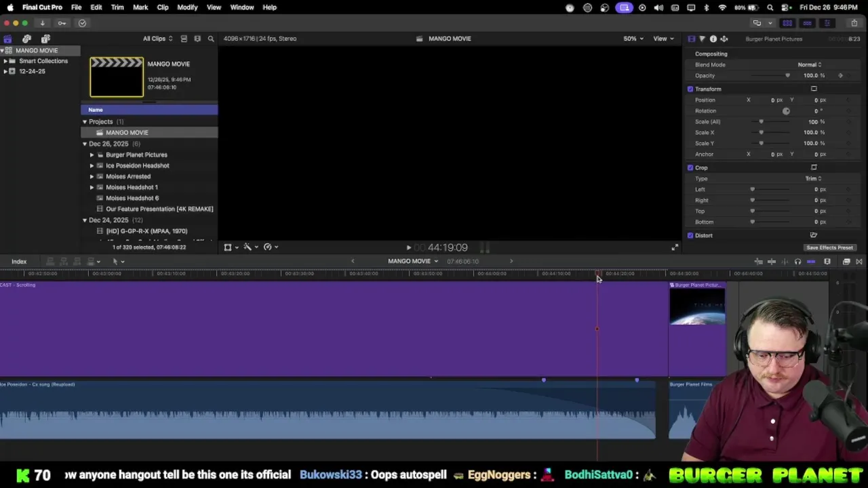Expand the 12-24-25 event
Image resolution: width=868 pixels, height=488 pixels.
tap(5, 71)
